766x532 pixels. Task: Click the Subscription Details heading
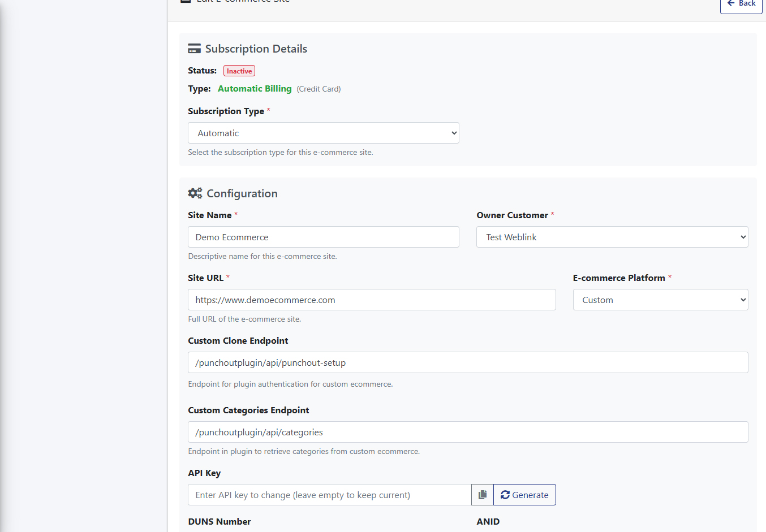coord(256,49)
